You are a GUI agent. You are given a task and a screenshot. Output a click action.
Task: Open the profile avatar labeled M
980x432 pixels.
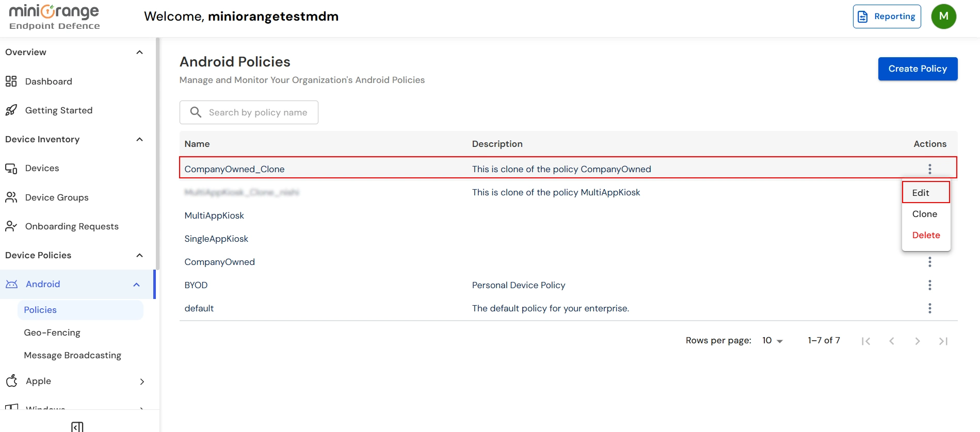(943, 16)
